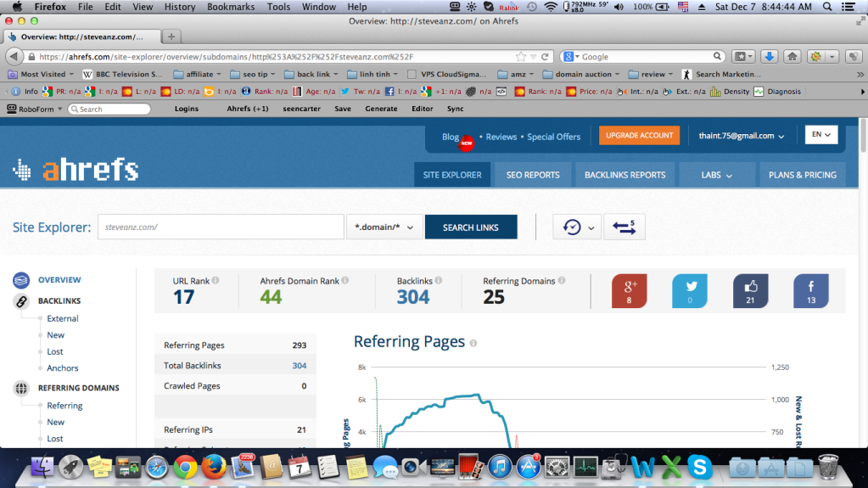Expand the affiliate bookmarks folder

click(197, 74)
